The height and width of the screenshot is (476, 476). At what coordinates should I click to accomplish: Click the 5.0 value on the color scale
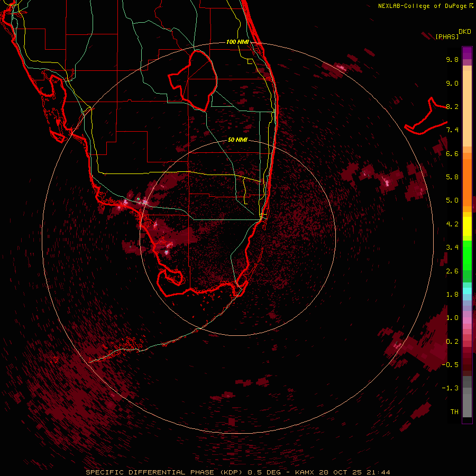pos(452,200)
